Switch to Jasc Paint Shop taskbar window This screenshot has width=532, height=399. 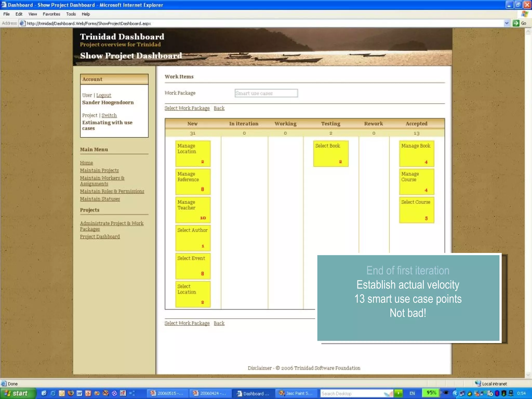pos(296,393)
